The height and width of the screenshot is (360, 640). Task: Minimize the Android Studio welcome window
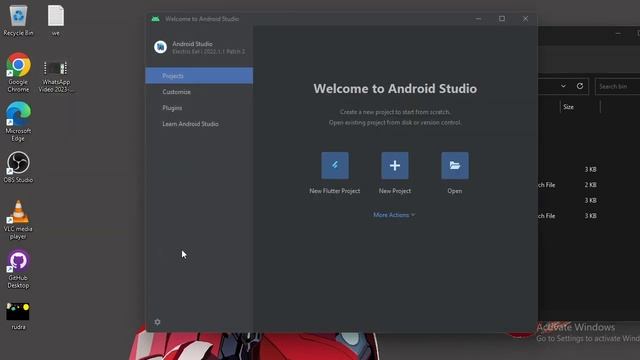478,19
